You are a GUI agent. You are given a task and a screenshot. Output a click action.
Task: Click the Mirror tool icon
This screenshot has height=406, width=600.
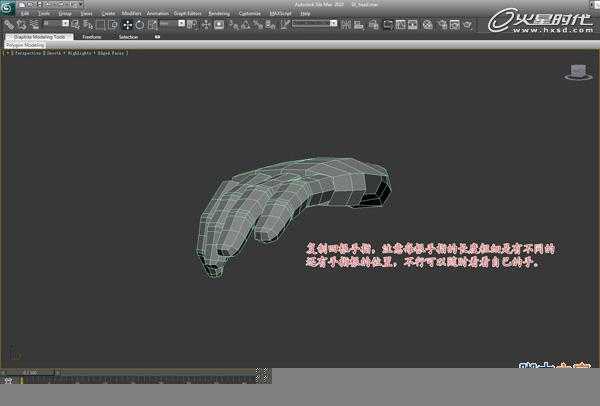(x=346, y=25)
